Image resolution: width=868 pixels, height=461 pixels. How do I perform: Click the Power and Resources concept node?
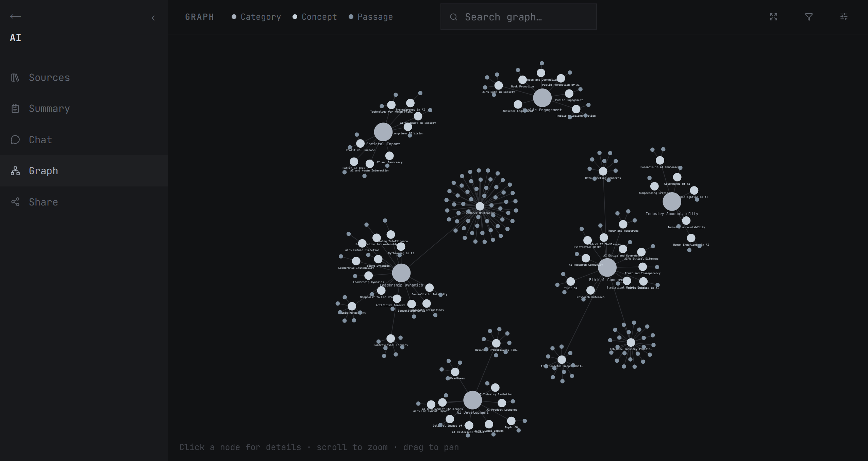click(623, 224)
